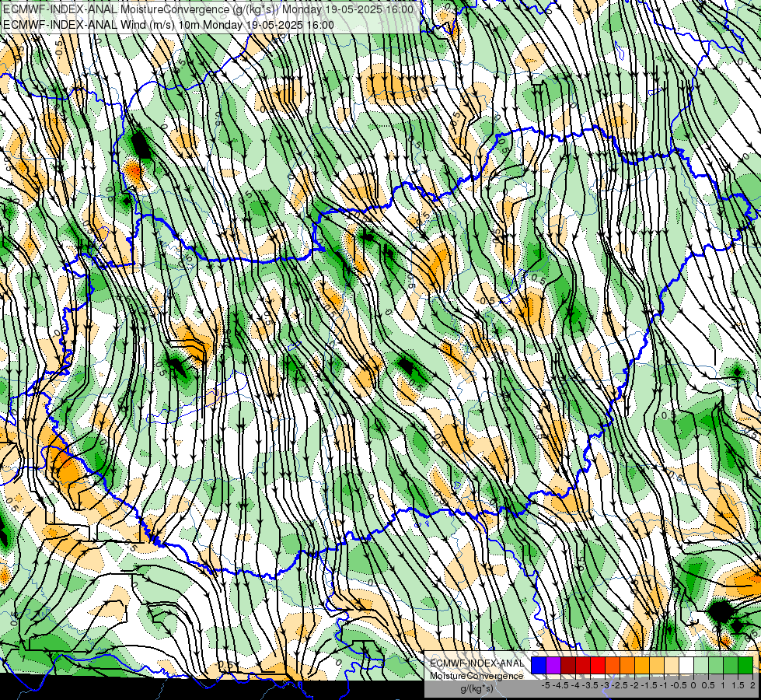
Task: Click the 'g/(kg*s)' unit label in legend
Action: [477, 689]
